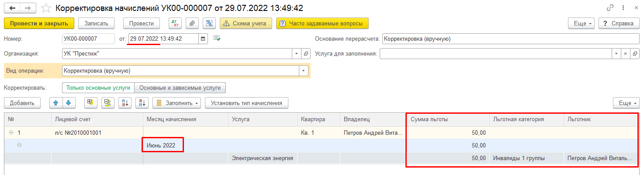This screenshot has height=175, width=644.
Task: Click the sort ascending icon
Action: [x=125, y=103]
